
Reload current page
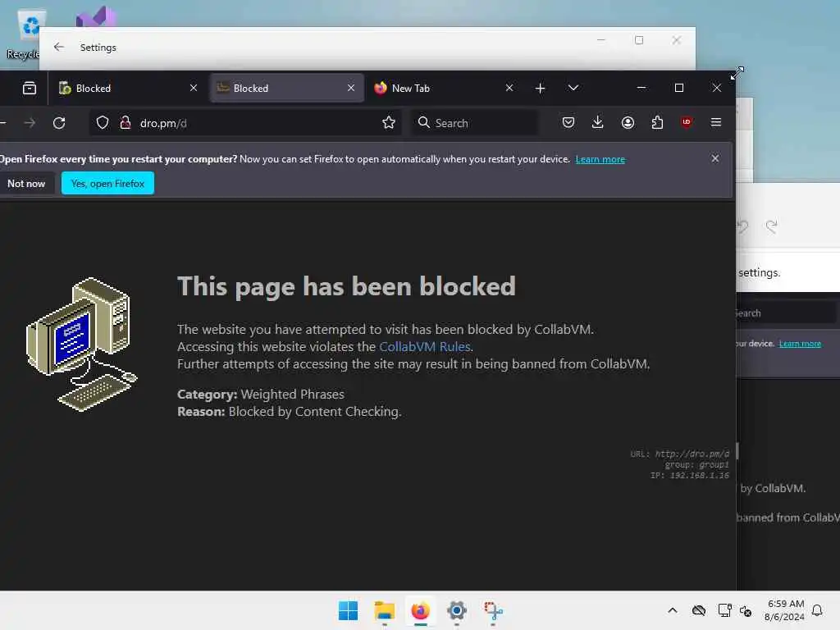click(x=59, y=123)
